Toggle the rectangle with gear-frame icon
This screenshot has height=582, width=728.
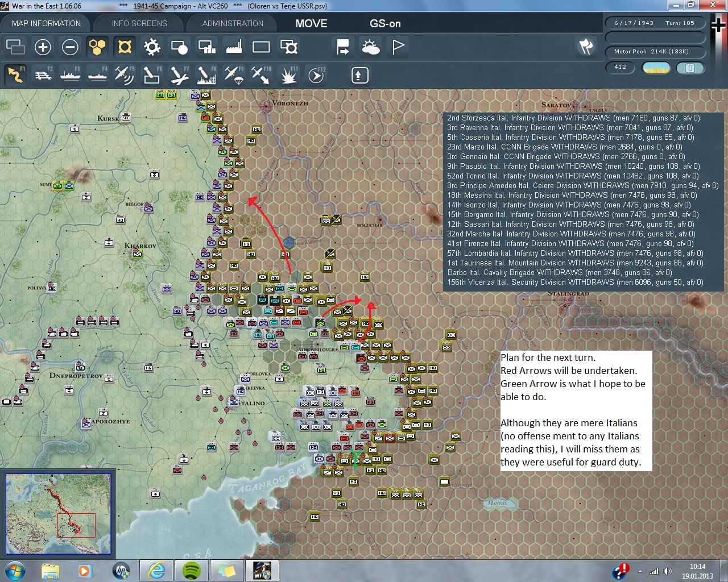coord(288,47)
